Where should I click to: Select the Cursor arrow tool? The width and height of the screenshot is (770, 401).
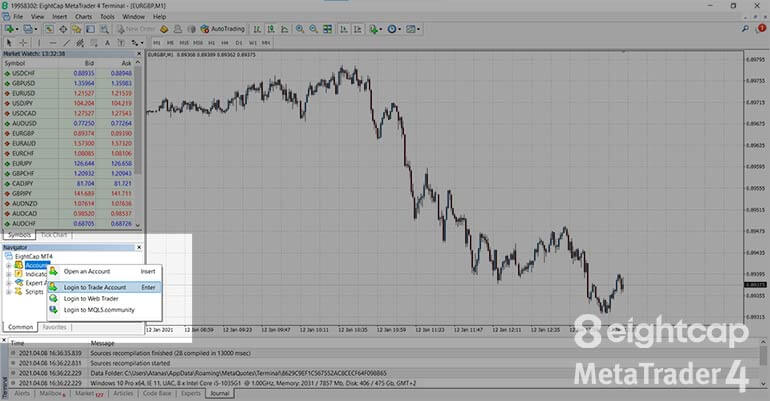(9, 43)
